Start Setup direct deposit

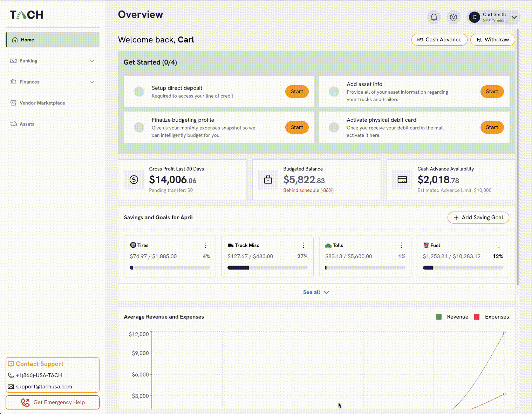[297, 92]
